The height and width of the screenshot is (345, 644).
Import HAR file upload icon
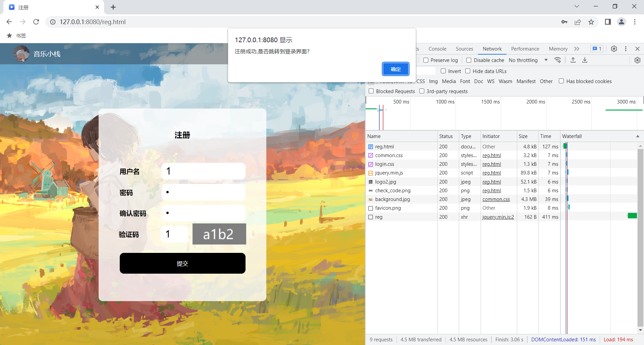click(x=573, y=60)
